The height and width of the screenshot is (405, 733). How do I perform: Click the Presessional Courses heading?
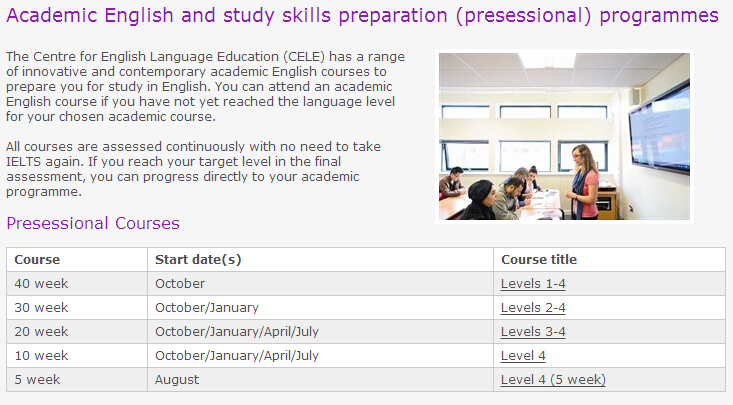93,223
